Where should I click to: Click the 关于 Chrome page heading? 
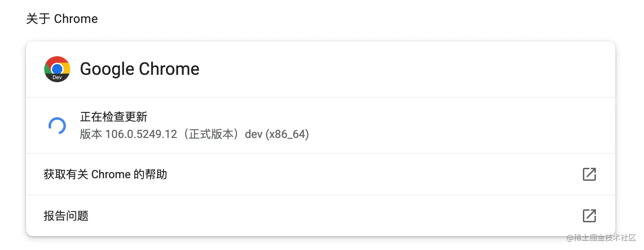(x=62, y=19)
